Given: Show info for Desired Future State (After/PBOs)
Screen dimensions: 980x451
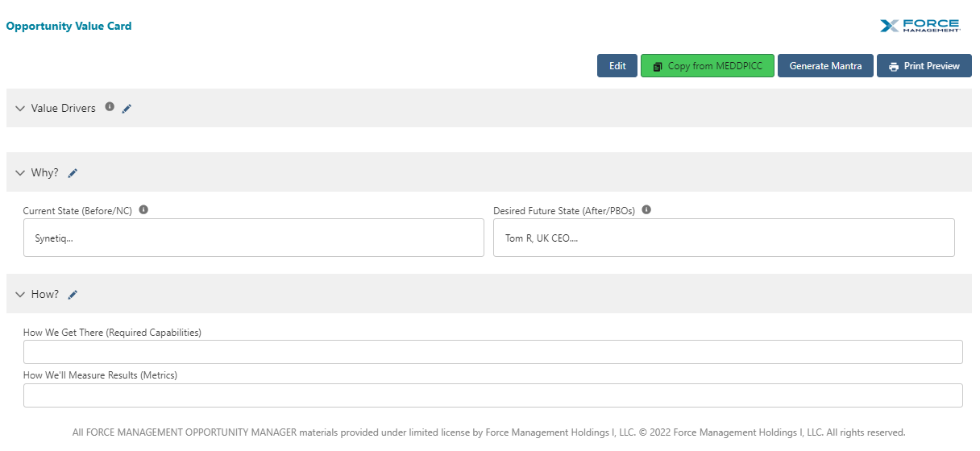Looking at the screenshot, I should pos(646,210).
